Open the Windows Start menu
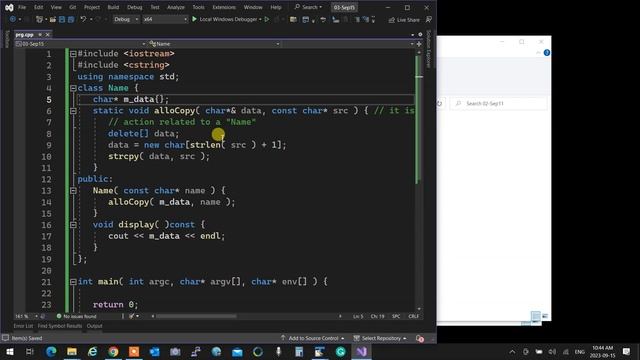The image size is (640, 360). (9, 352)
